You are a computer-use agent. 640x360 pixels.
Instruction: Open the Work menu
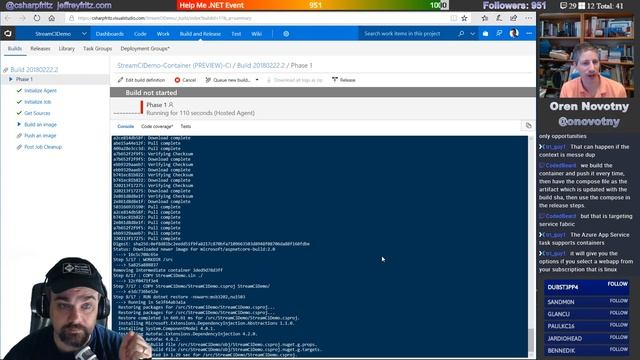tap(163, 34)
